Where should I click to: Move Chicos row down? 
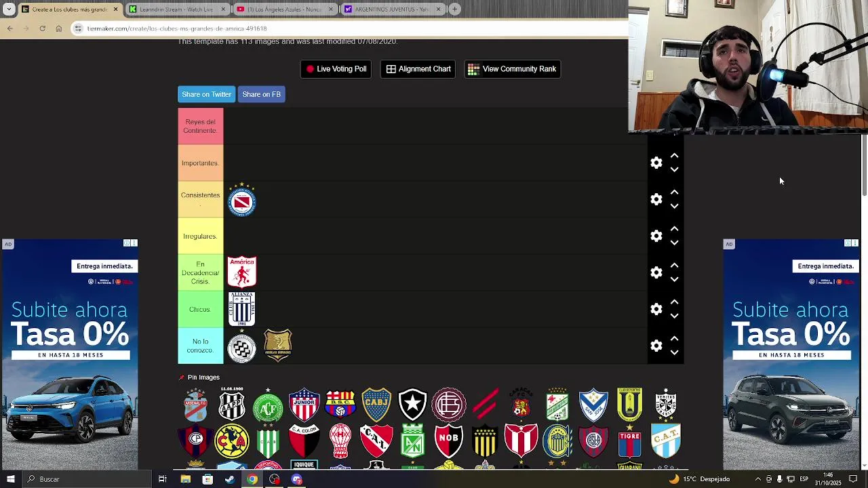click(x=674, y=316)
